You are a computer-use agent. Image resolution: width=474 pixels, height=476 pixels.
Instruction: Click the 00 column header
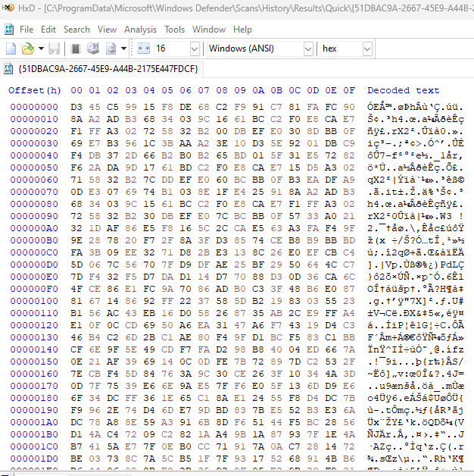click(x=76, y=90)
